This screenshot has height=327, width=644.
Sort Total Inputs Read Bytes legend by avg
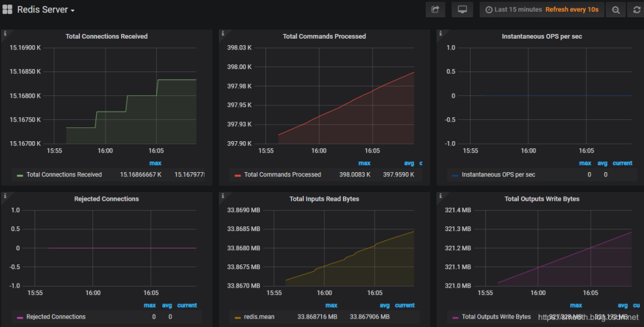click(385, 305)
